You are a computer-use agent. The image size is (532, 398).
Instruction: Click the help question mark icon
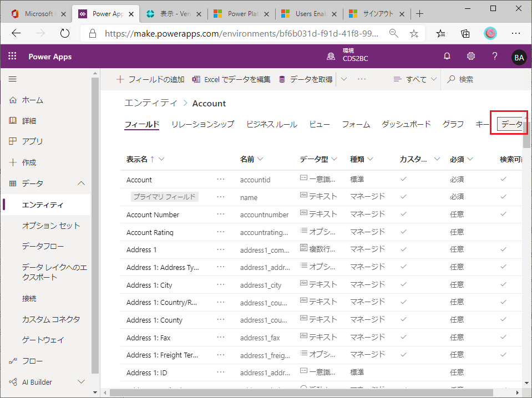[495, 57]
